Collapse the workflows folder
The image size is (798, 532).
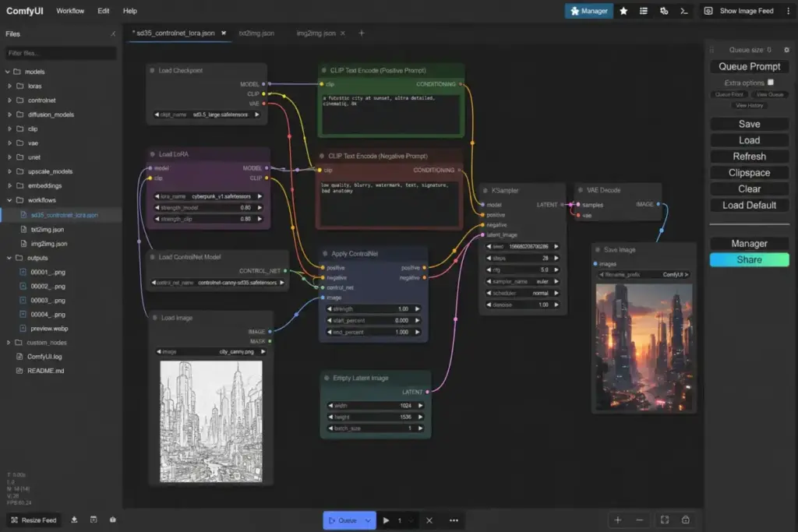click(9, 200)
